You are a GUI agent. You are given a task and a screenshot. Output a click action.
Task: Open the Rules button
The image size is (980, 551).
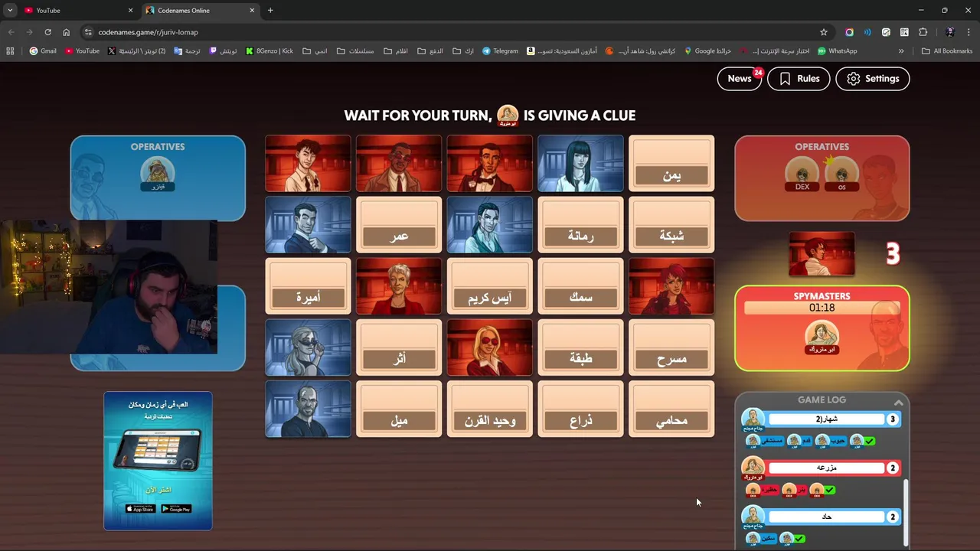(x=799, y=79)
